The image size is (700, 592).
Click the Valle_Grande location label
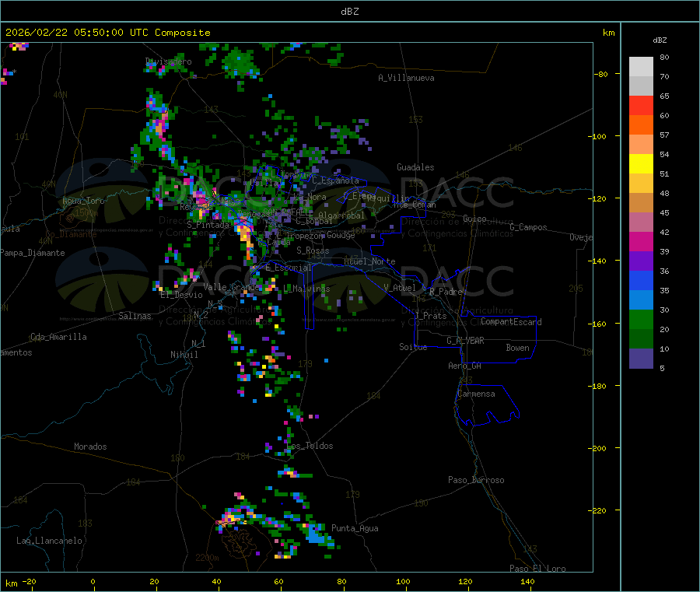pyautogui.click(x=232, y=287)
